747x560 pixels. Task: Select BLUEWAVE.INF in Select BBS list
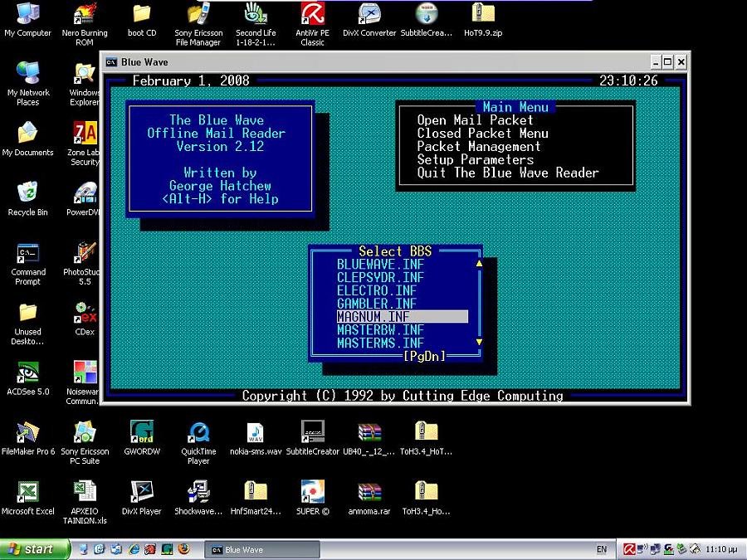pos(380,265)
